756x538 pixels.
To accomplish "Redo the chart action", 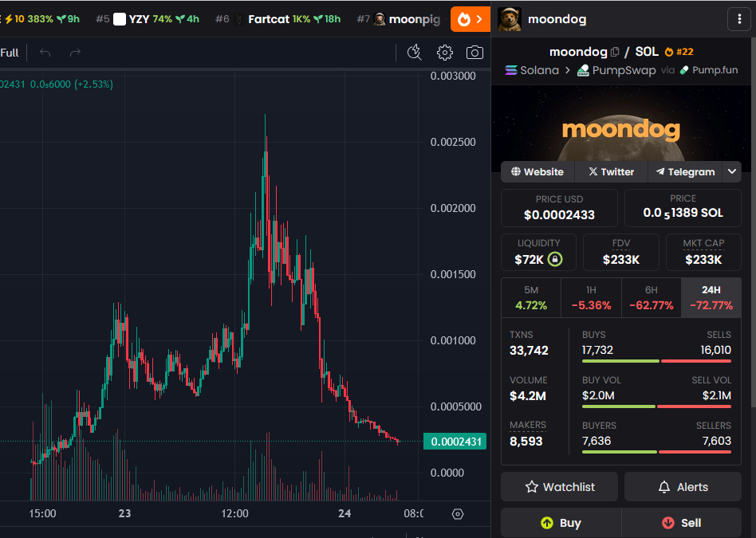I will [75, 53].
